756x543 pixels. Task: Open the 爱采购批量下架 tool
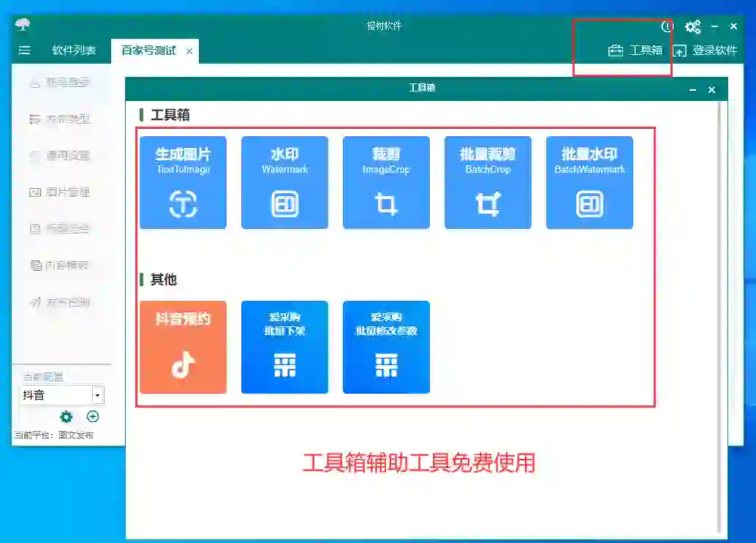tap(284, 346)
